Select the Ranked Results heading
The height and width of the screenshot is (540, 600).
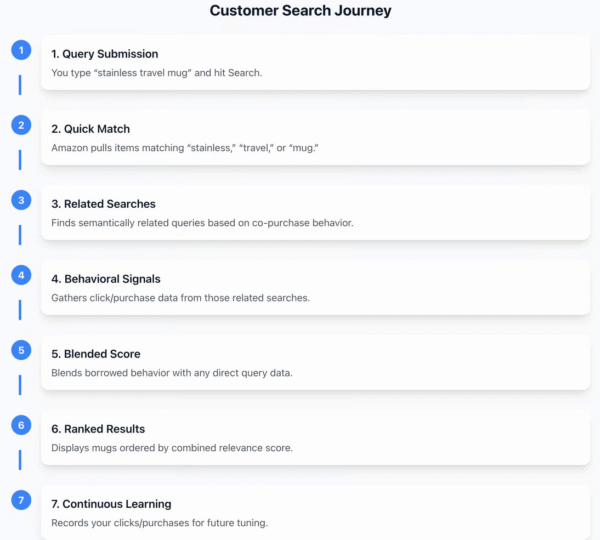tap(98, 429)
